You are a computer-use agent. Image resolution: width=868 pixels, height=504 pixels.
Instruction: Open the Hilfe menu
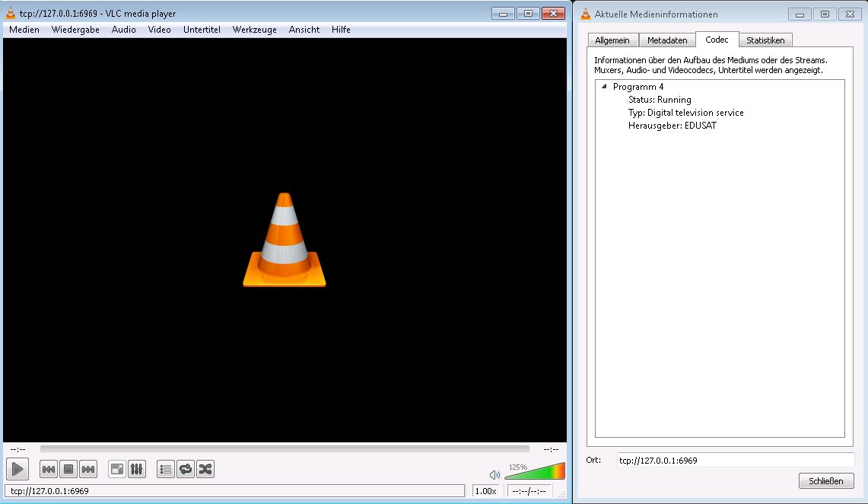(x=341, y=30)
